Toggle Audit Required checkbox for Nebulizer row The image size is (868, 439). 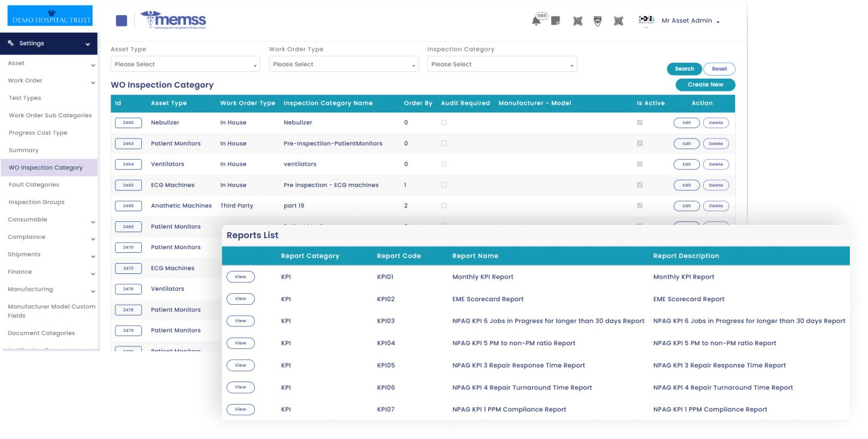444,123
